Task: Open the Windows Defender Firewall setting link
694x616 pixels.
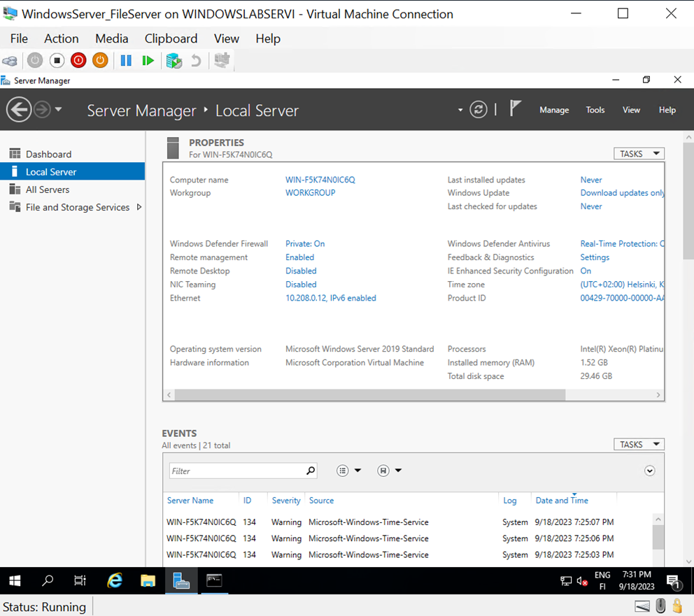Action: [x=304, y=243]
